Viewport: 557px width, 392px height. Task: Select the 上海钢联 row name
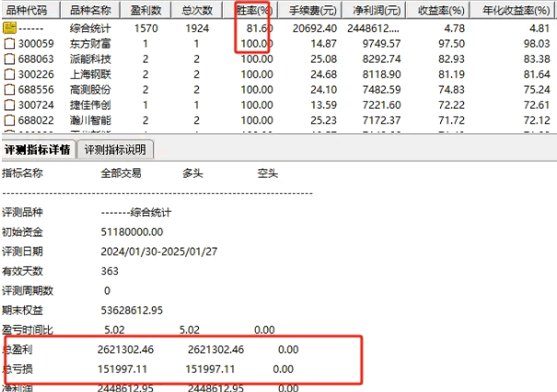90,75
